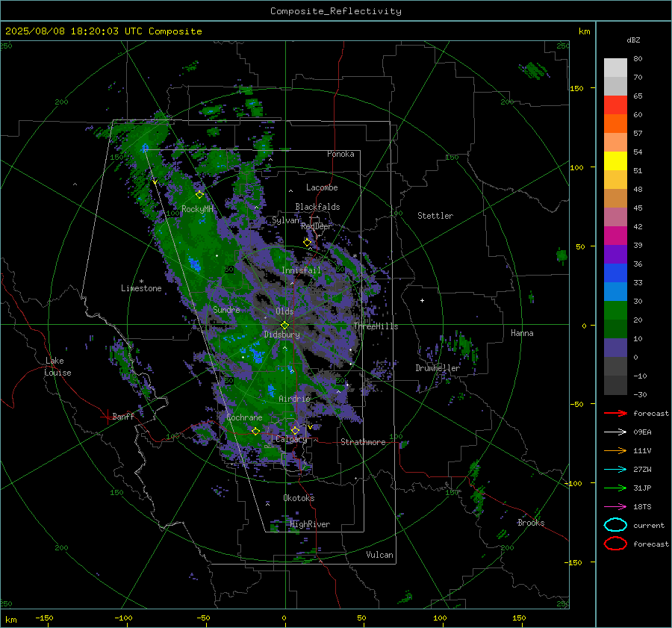
Task: Select the light blue 30-33 dBZ swatch
Action: click(615, 291)
